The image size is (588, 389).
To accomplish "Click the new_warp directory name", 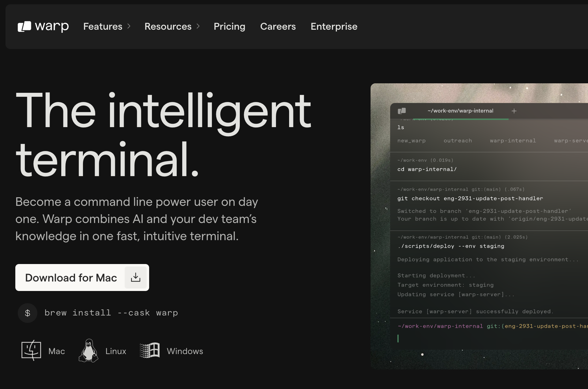I will click(412, 141).
